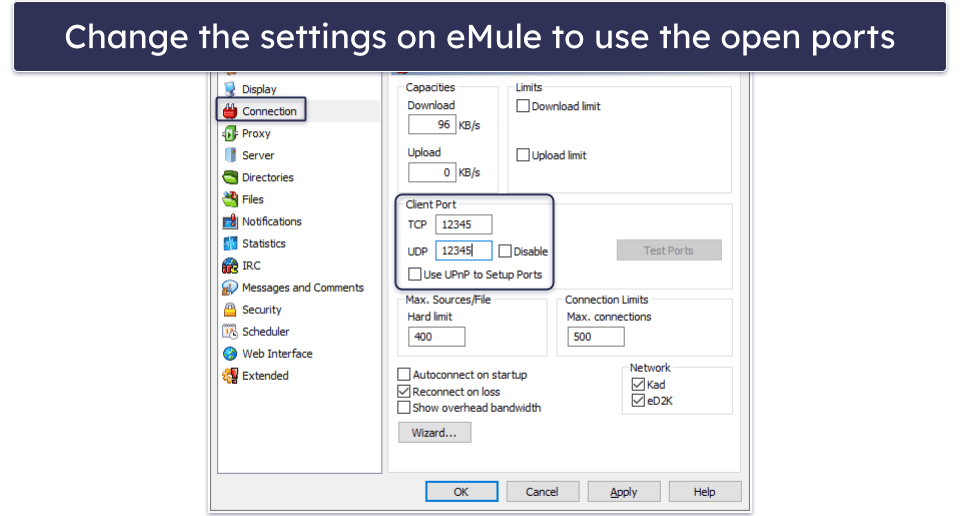Image resolution: width=960 pixels, height=516 pixels.
Task: Open Directories folder icon
Action: pyautogui.click(x=230, y=177)
